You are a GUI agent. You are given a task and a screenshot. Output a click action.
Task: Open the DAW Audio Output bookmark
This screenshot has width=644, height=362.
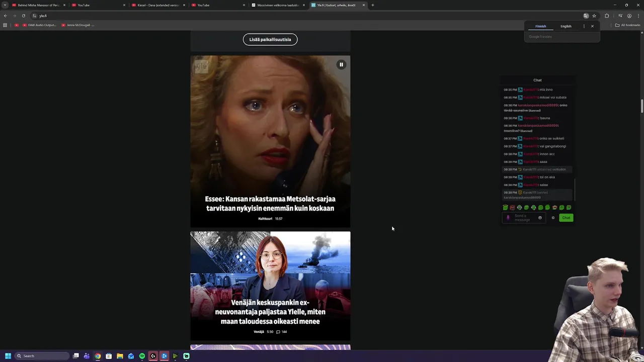pyautogui.click(x=39, y=25)
